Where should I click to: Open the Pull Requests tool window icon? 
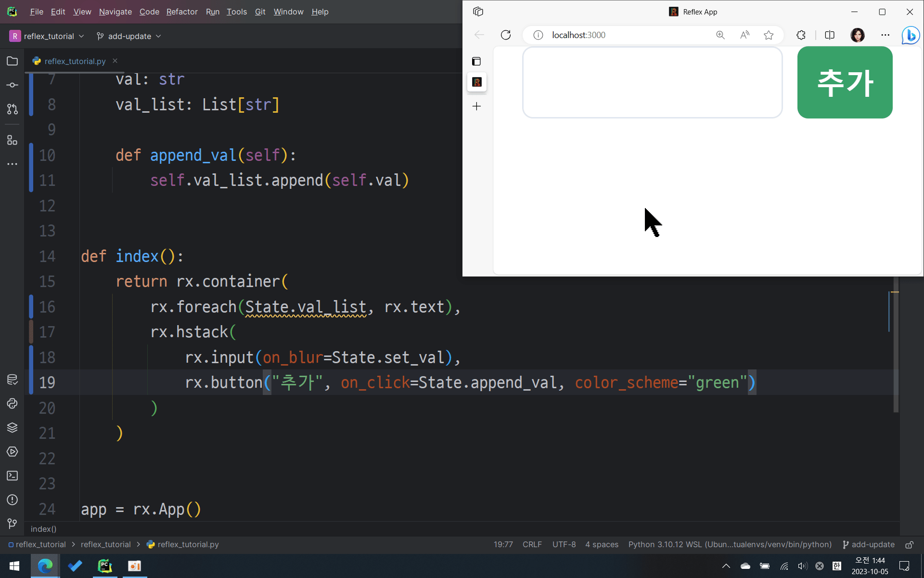(x=13, y=109)
